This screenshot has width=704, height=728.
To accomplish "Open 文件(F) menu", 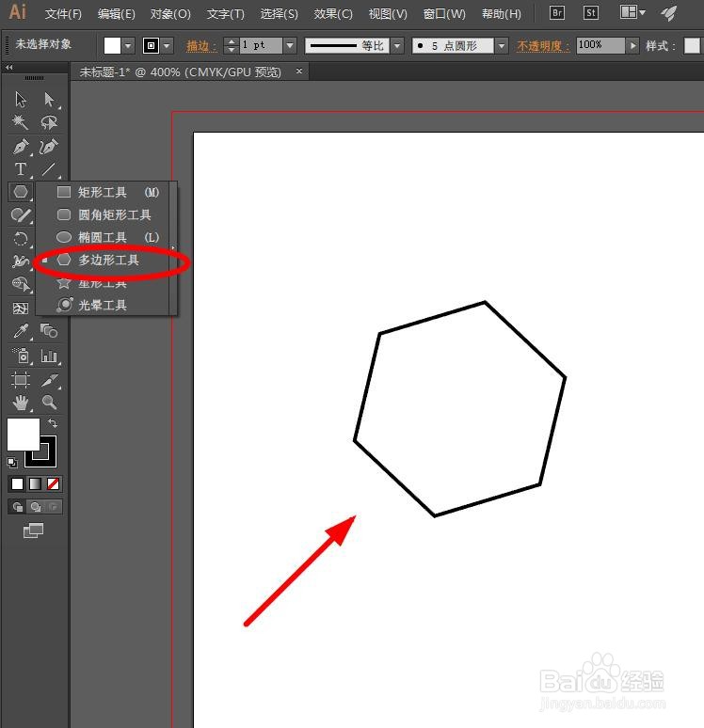I will 63,14.
